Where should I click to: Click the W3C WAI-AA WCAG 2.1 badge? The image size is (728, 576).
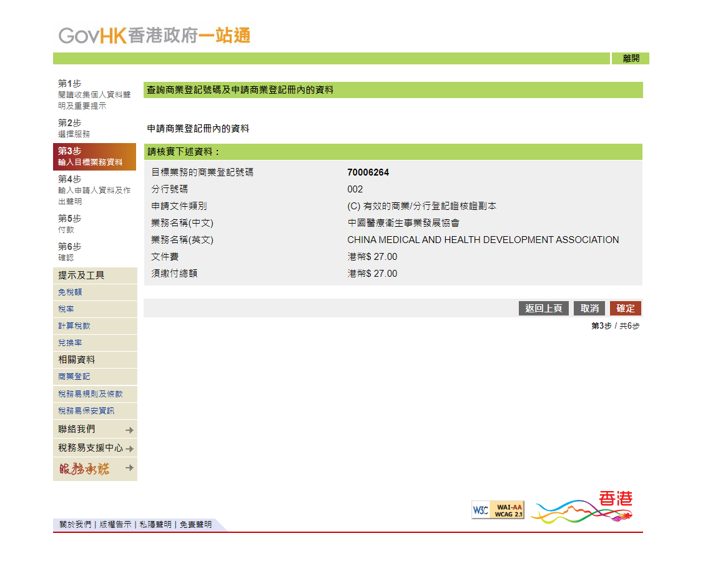[498, 510]
